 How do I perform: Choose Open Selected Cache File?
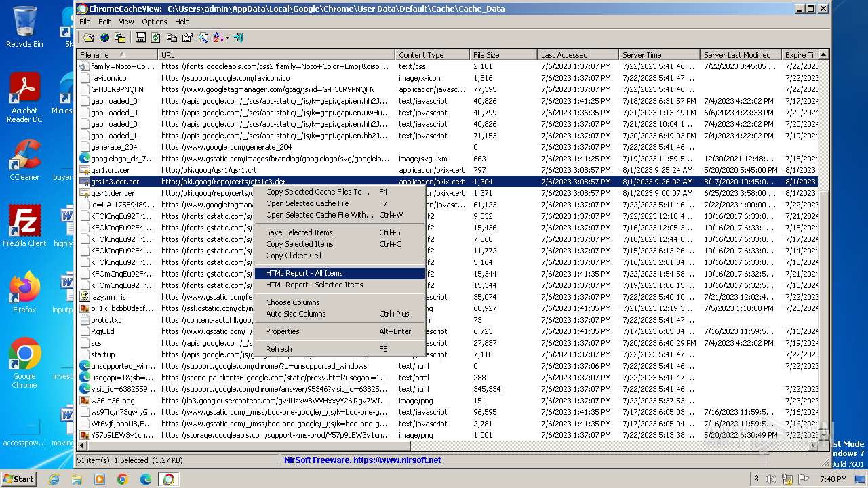pyautogui.click(x=340, y=203)
